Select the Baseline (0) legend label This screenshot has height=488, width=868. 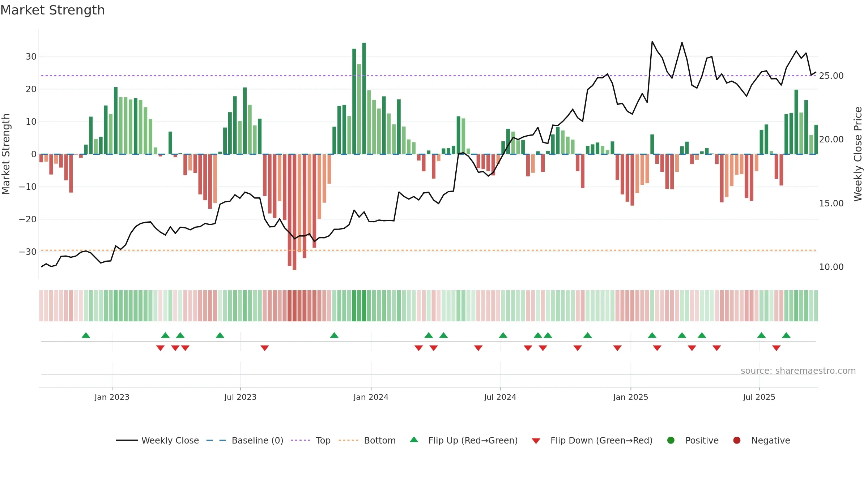[x=258, y=441]
